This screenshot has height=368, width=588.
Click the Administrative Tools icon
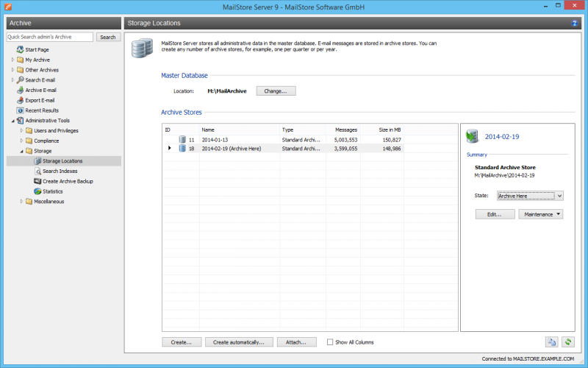tap(21, 121)
